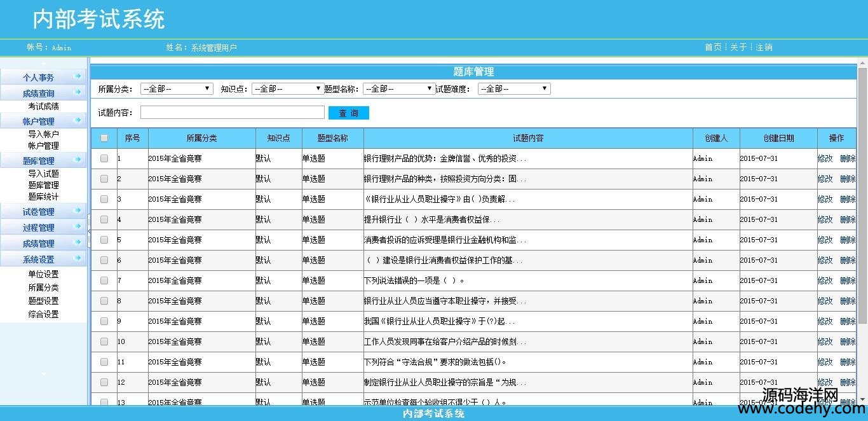Click the arrow icon beside 个人事务

point(78,76)
